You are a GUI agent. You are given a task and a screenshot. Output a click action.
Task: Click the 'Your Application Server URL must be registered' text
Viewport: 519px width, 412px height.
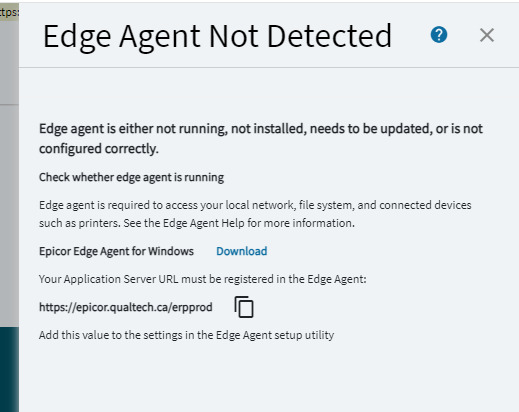tap(203, 279)
